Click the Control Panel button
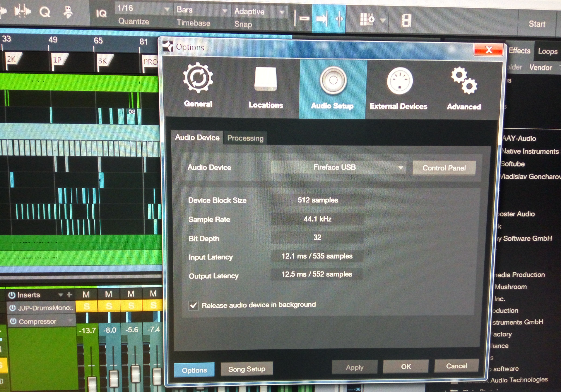 [444, 168]
